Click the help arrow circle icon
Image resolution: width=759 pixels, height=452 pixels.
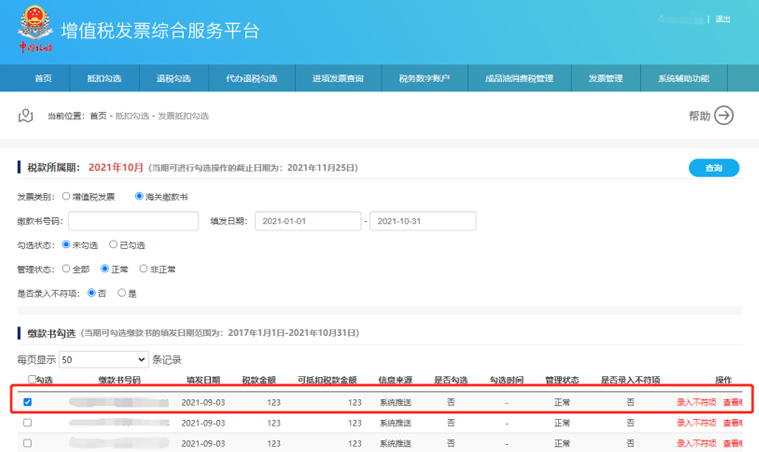723,116
